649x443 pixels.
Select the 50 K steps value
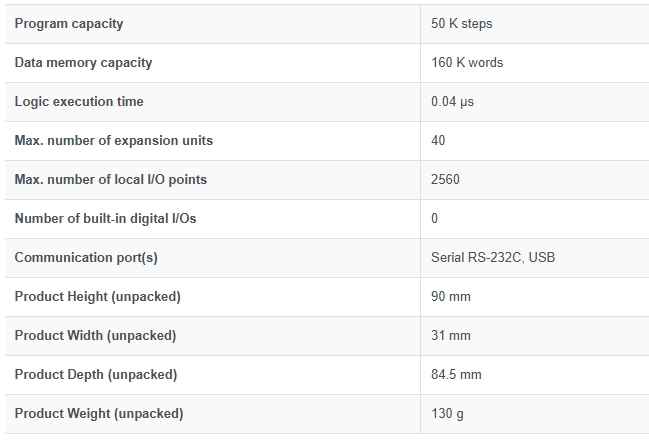click(x=462, y=24)
